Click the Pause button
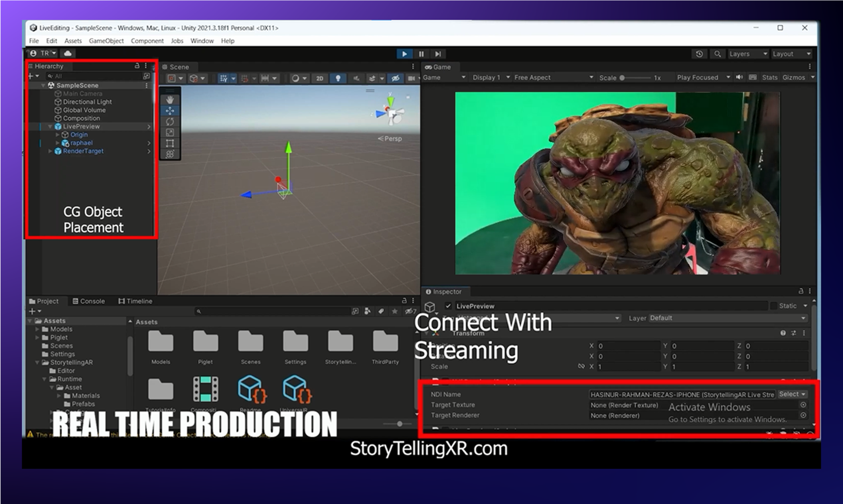The height and width of the screenshot is (504, 843). coord(421,54)
